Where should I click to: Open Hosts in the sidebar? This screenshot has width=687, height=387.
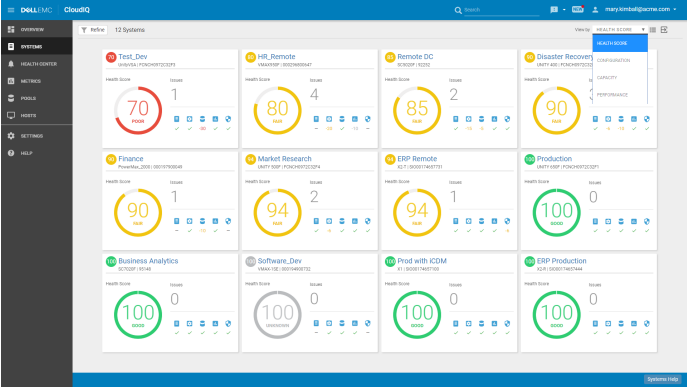[37, 115]
